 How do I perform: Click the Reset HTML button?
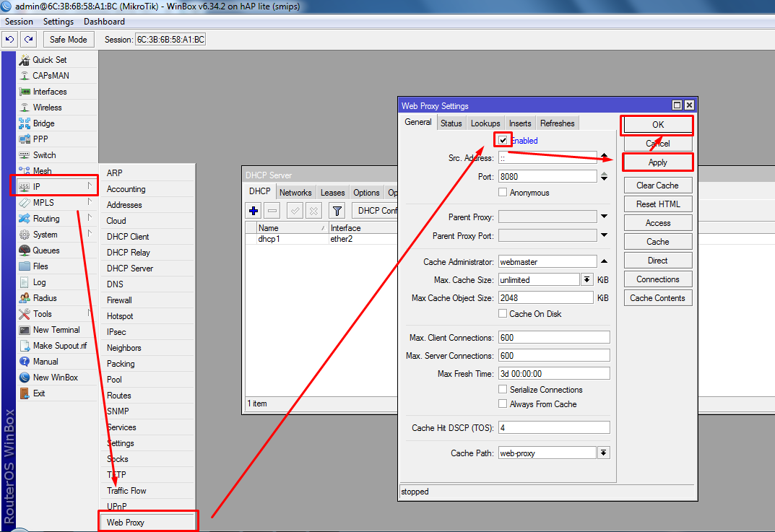point(658,204)
